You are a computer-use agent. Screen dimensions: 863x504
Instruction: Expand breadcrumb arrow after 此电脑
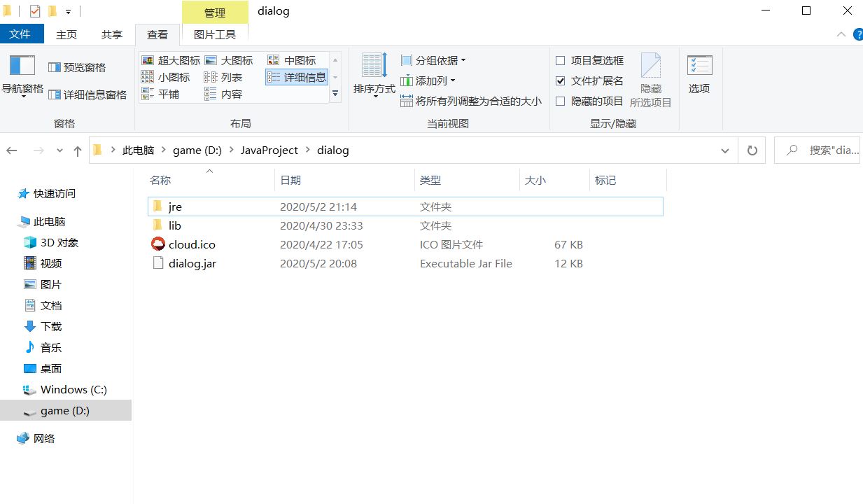tap(165, 150)
